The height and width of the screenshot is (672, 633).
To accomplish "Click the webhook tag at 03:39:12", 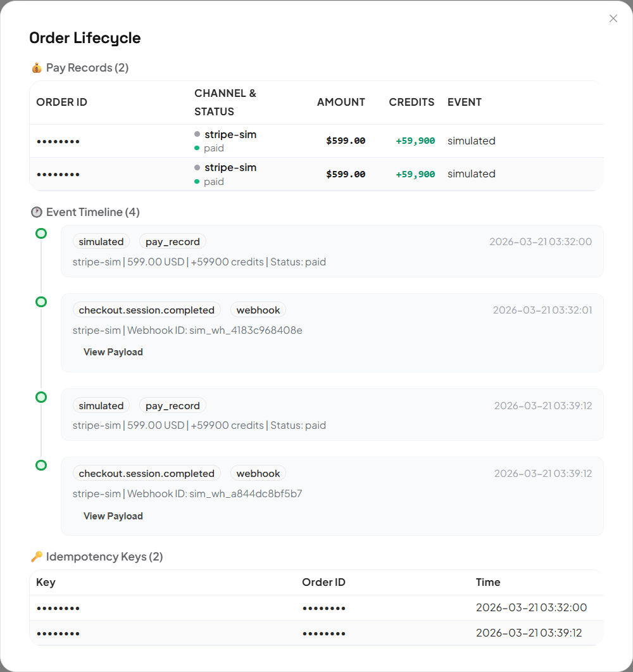I will click(258, 474).
